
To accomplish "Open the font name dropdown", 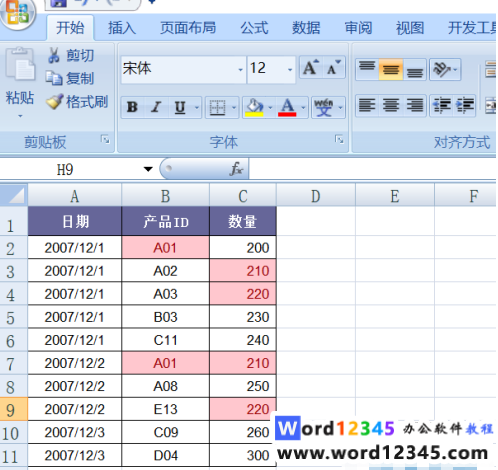I will 240,70.
